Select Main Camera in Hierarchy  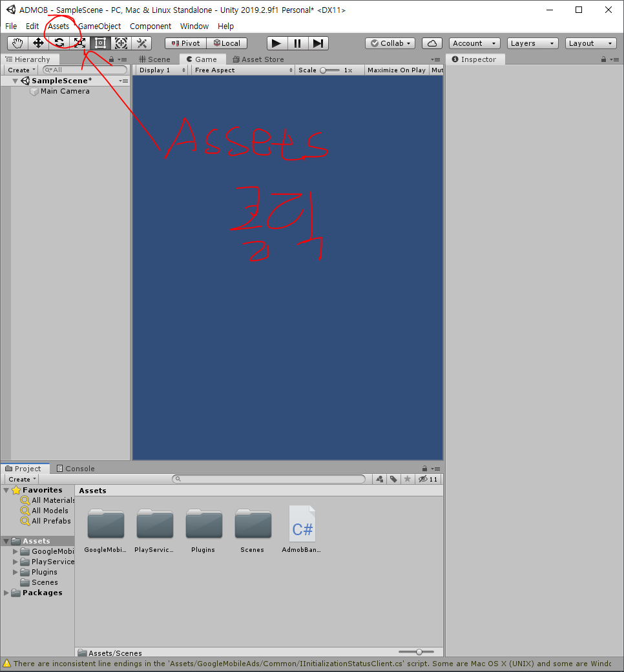tap(65, 91)
